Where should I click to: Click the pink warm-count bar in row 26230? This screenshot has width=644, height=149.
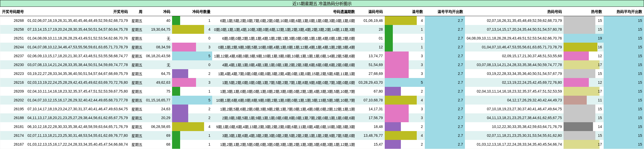click(397, 65)
